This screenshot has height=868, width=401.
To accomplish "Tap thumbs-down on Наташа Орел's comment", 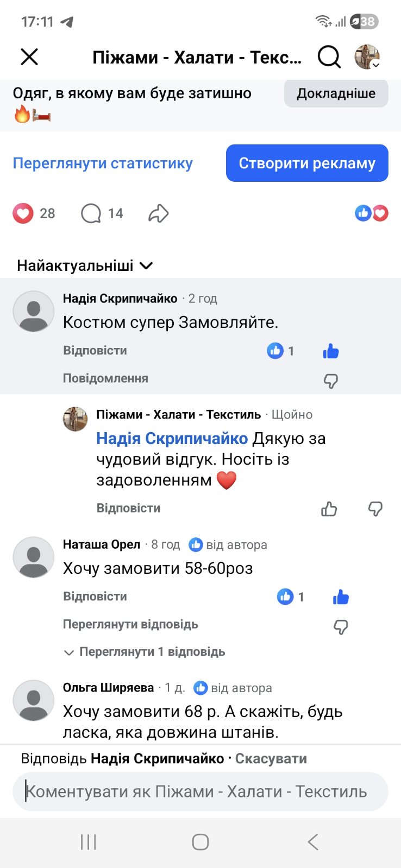I will point(341,627).
